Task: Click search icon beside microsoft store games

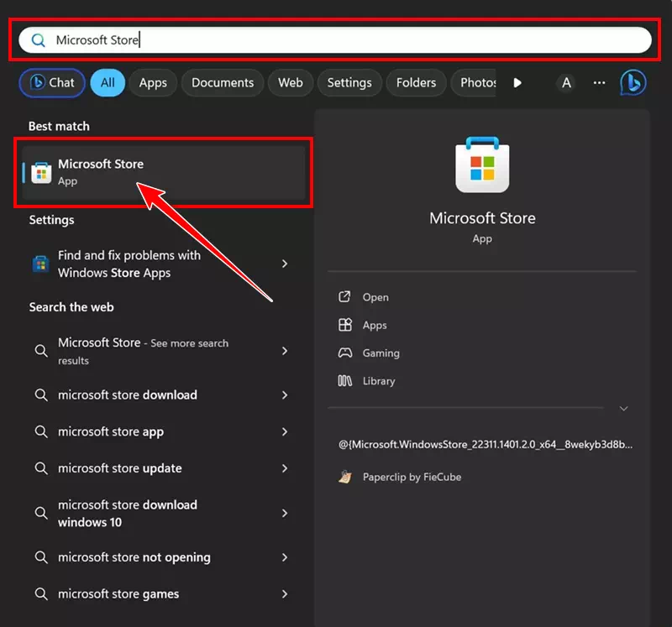Action: [41, 594]
